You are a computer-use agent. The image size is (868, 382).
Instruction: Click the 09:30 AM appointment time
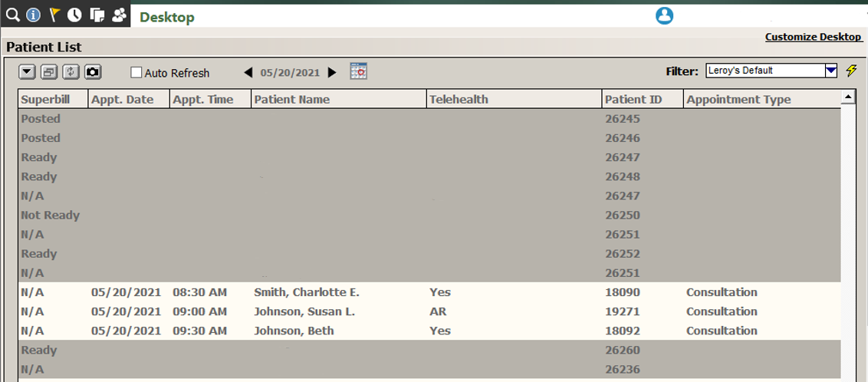[200, 331]
